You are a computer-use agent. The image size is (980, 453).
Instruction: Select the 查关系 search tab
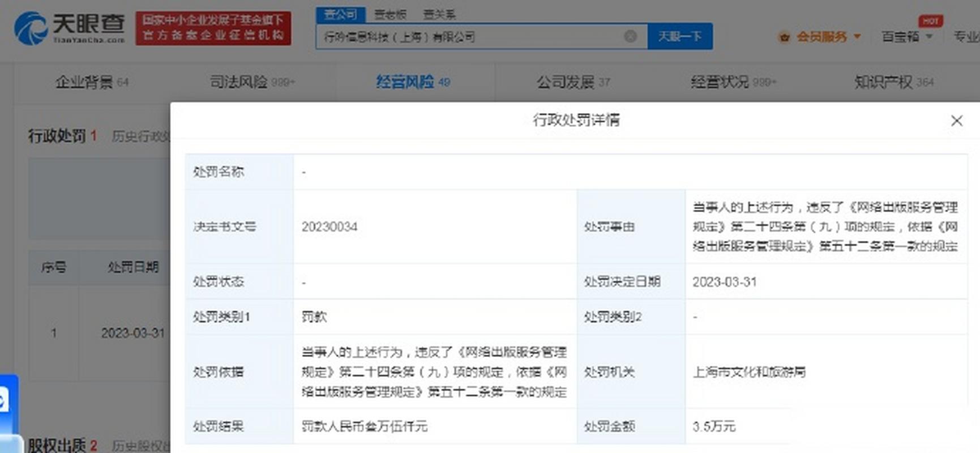tap(439, 14)
